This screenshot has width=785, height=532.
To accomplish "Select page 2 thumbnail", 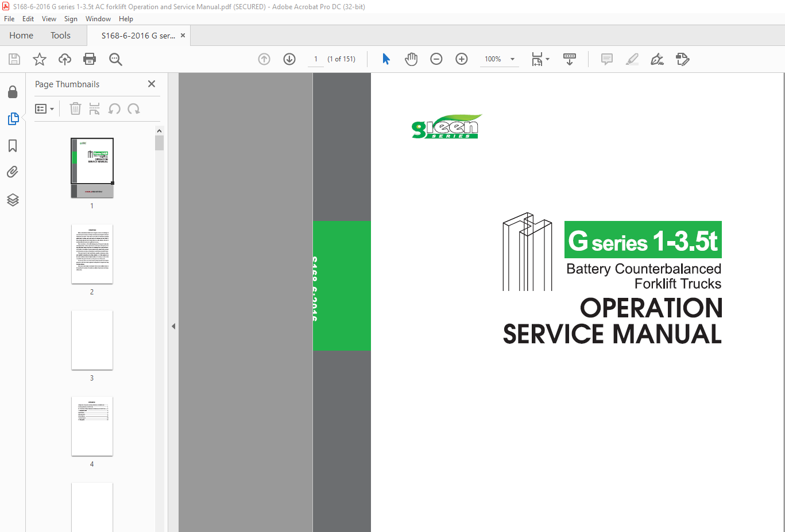I will point(92,254).
